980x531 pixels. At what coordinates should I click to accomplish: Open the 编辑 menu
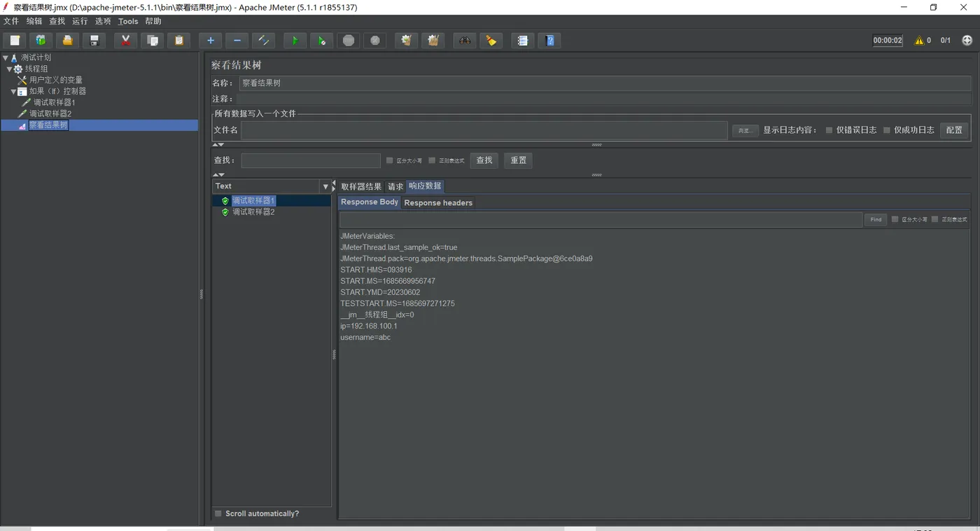click(x=34, y=22)
